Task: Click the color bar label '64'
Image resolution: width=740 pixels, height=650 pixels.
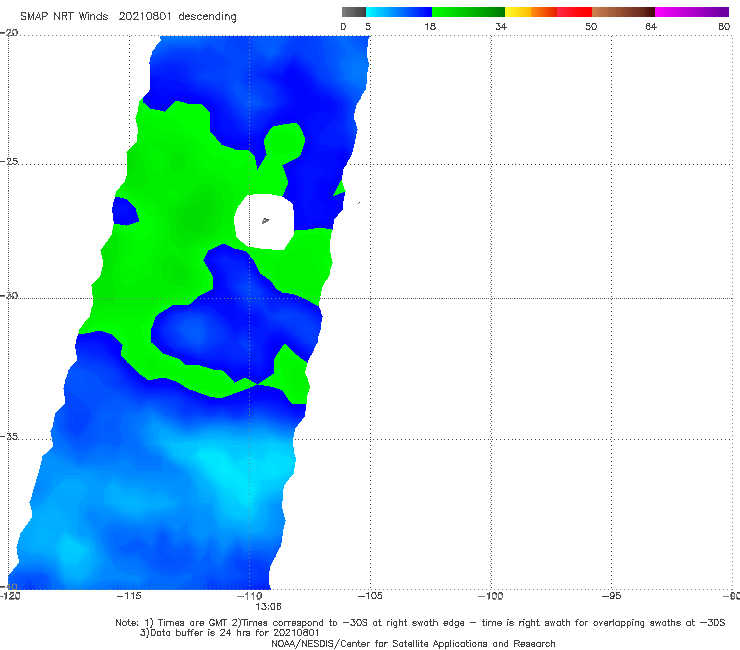Action: tap(651, 26)
